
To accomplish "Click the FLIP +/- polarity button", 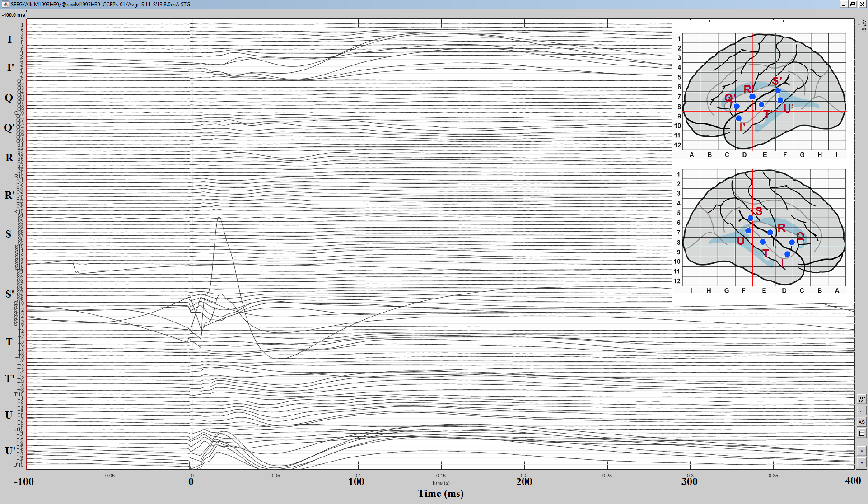I will (861, 399).
